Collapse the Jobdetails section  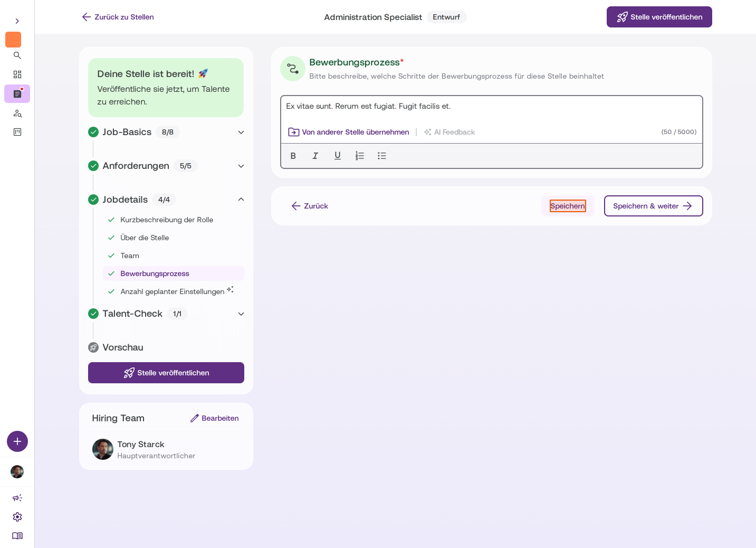pos(241,200)
